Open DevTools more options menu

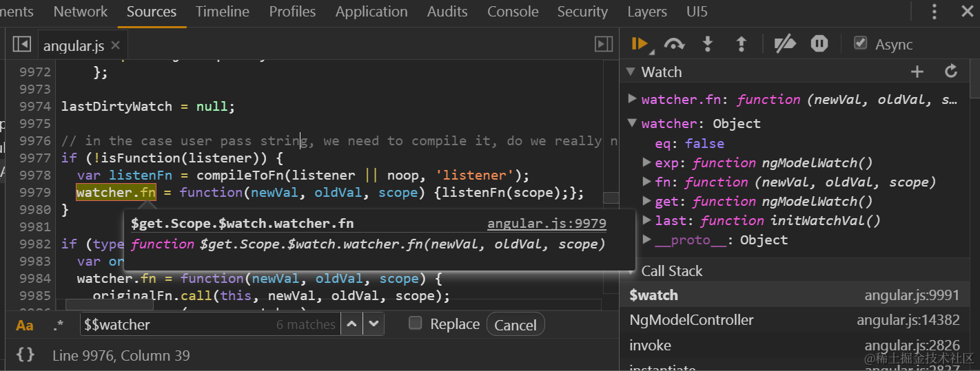[x=935, y=12]
